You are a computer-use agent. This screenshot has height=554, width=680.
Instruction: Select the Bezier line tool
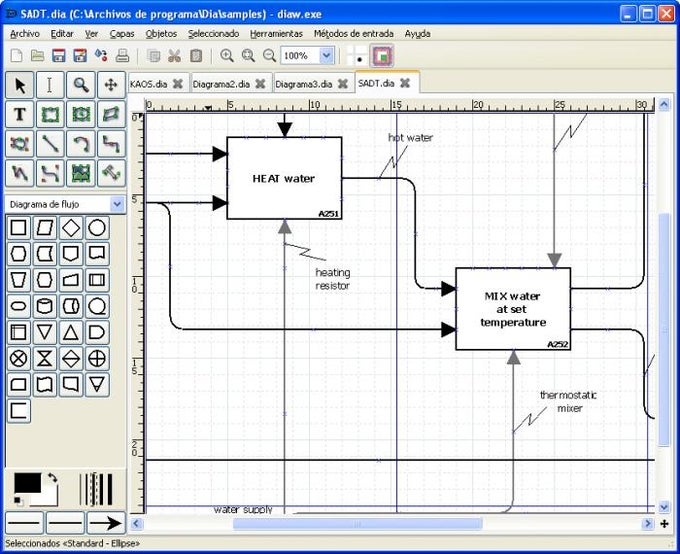pos(50,174)
